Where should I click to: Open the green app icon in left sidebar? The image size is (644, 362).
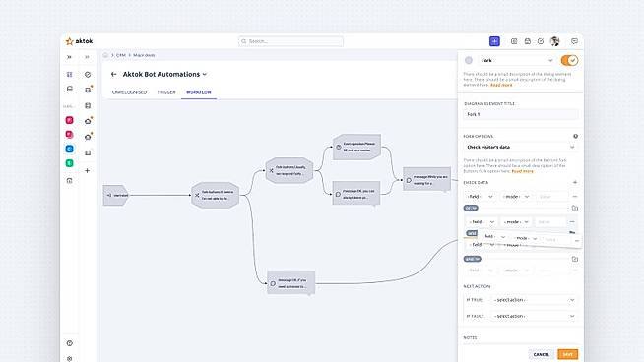(x=69, y=163)
